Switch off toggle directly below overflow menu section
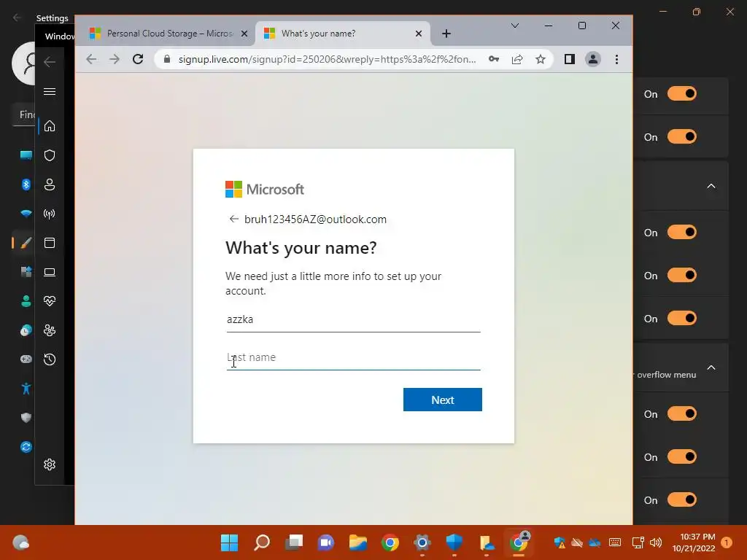This screenshot has height=560, width=747. (682, 414)
